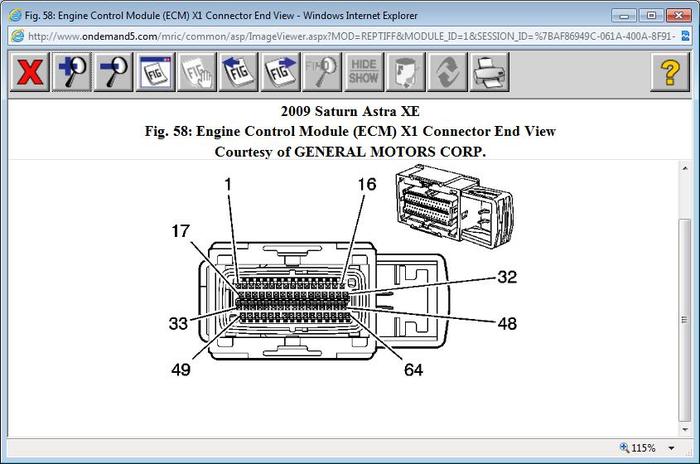This screenshot has height=464, width=700.
Task: Open the 115% zoom level dropdown arrow
Action: tap(671, 448)
